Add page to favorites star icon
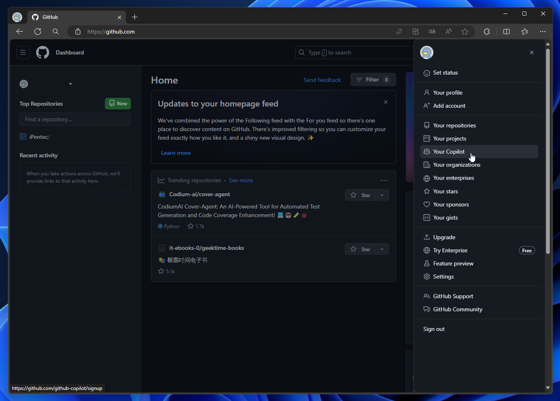The height and width of the screenshot is (401, 560). [465, 32]
